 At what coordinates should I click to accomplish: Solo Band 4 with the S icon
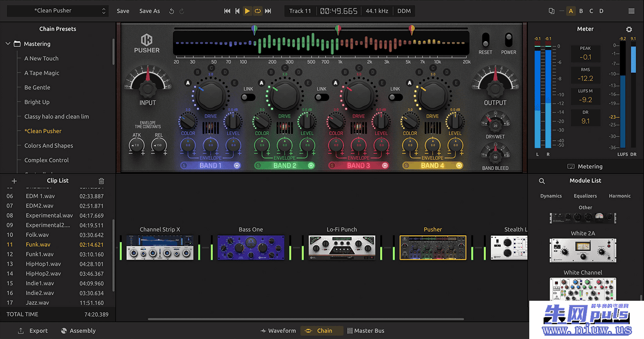405,165
